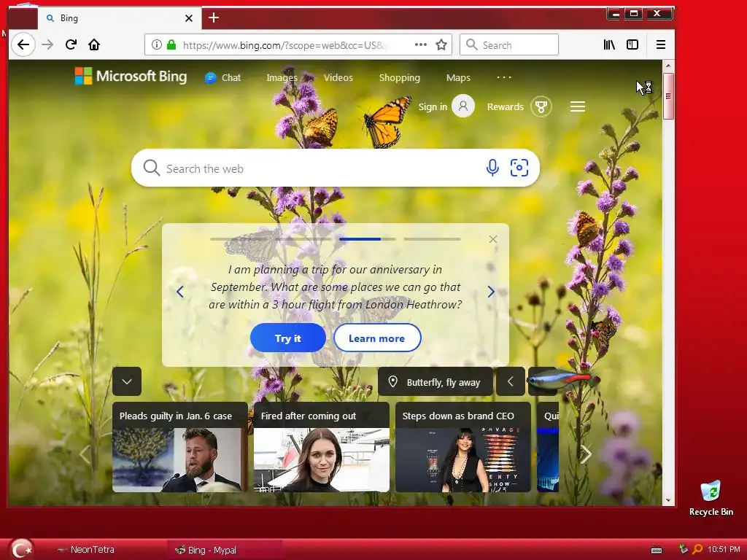Go to Bing Images
The height and width of the screenshot is (560, 747).
click(x=282, y=77)
